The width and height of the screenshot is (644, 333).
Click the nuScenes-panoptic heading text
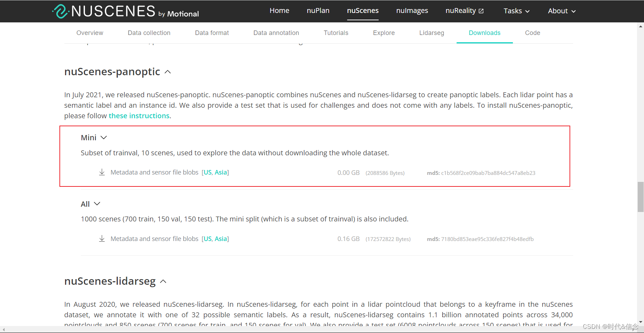click(x=112, y=72)
